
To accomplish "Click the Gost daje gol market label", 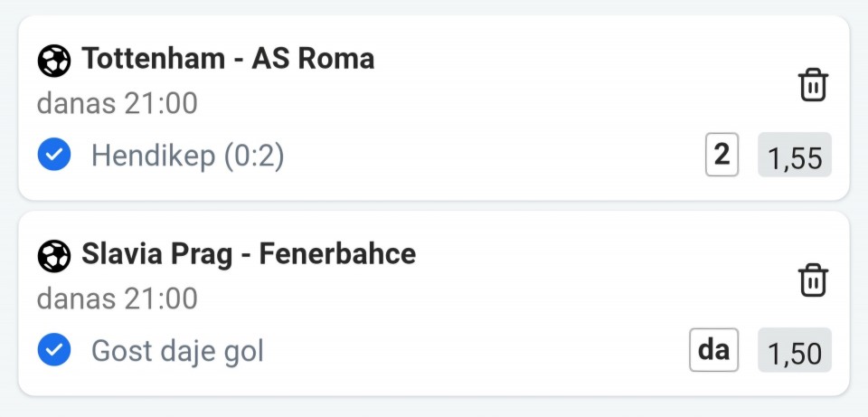I will coord(177,352).
